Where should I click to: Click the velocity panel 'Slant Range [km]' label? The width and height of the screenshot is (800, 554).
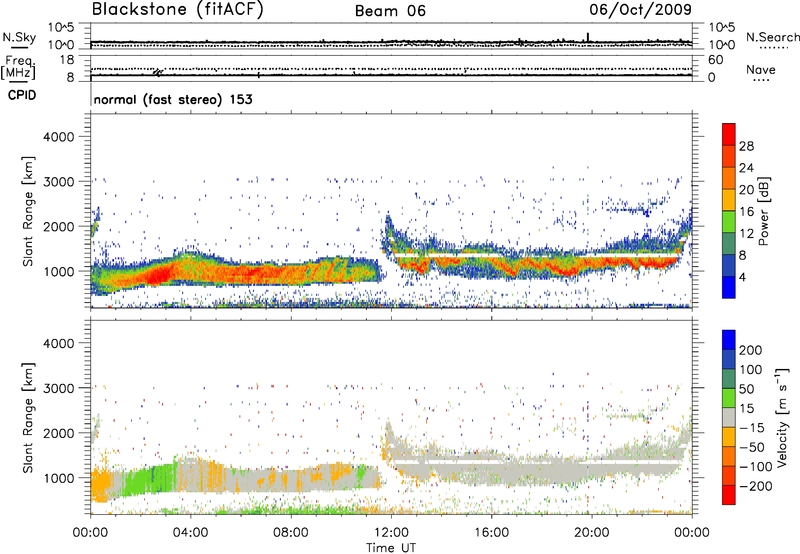click(x=28, y=418)
